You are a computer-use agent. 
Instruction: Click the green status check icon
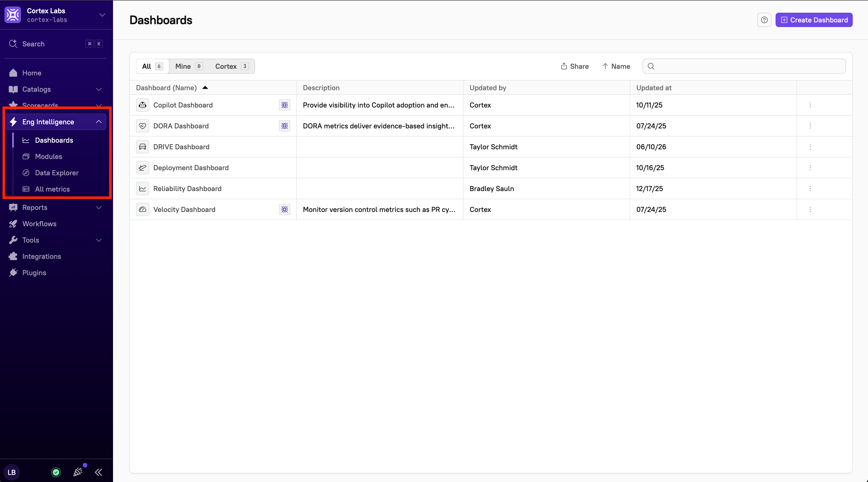coord(56,472)
